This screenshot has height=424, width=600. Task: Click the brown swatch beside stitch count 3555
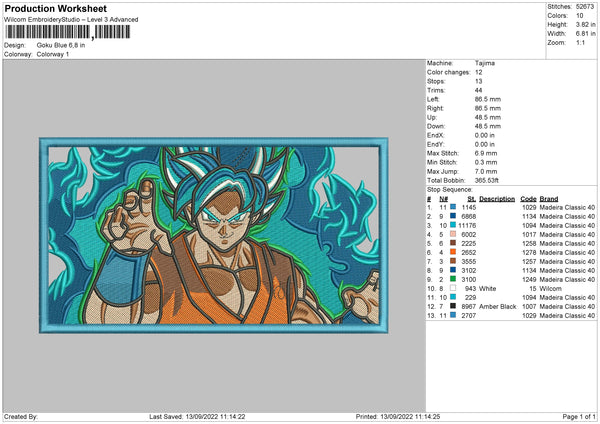pos(453,261)
